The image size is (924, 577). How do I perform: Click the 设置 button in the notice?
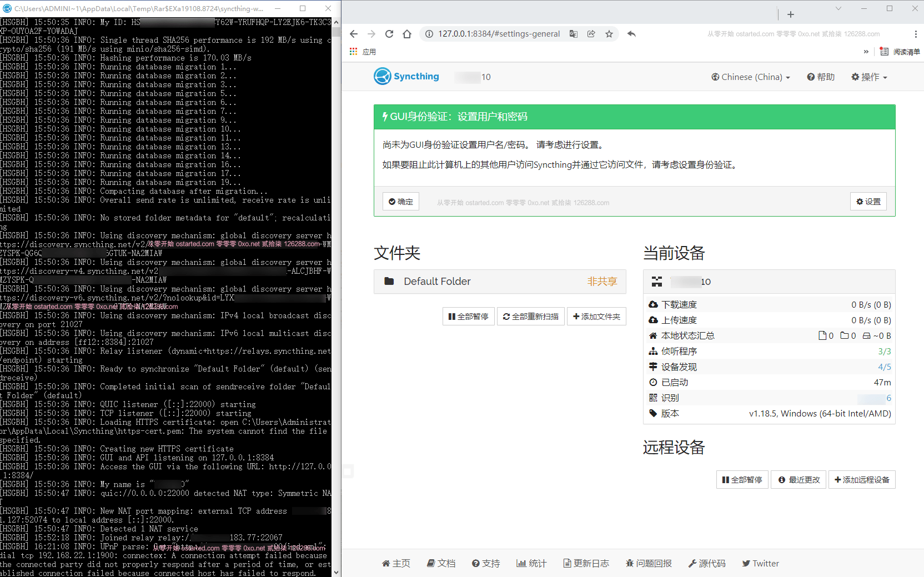868,202
